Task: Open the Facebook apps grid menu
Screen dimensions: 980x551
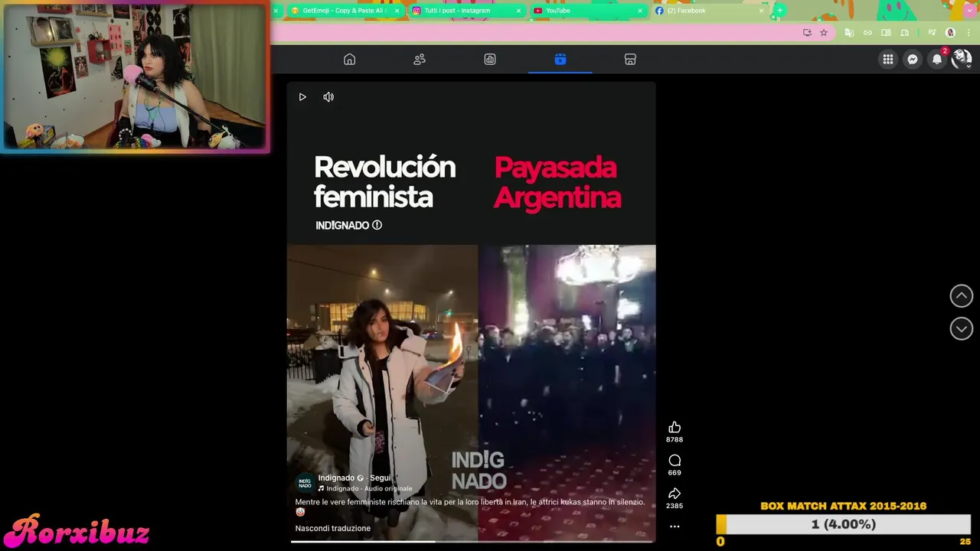Action: tap(887, 59)
